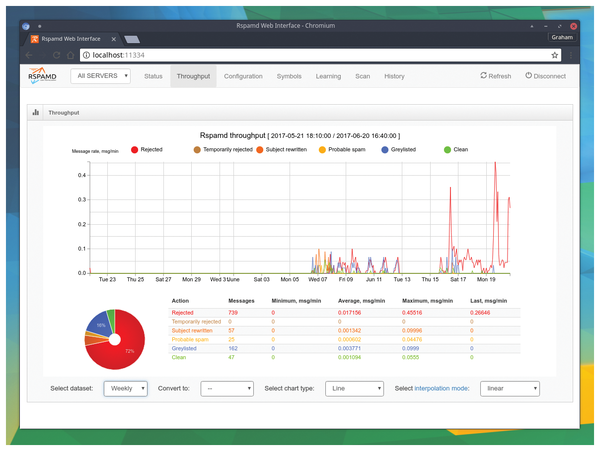Click the Messages column header
Image resolution: width=600 pixels, height=451 pixels.
click(241, 301)
